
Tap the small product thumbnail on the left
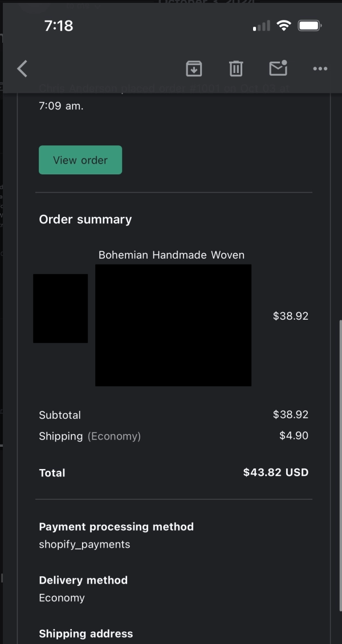point(60,308)
